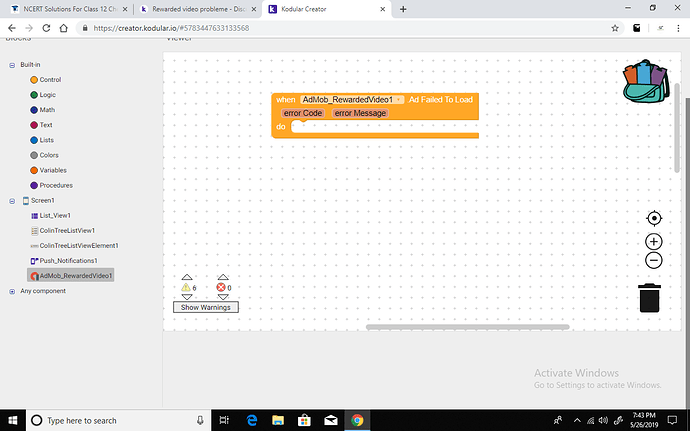Collapse the Built-in tree section

tap(12, 65)
